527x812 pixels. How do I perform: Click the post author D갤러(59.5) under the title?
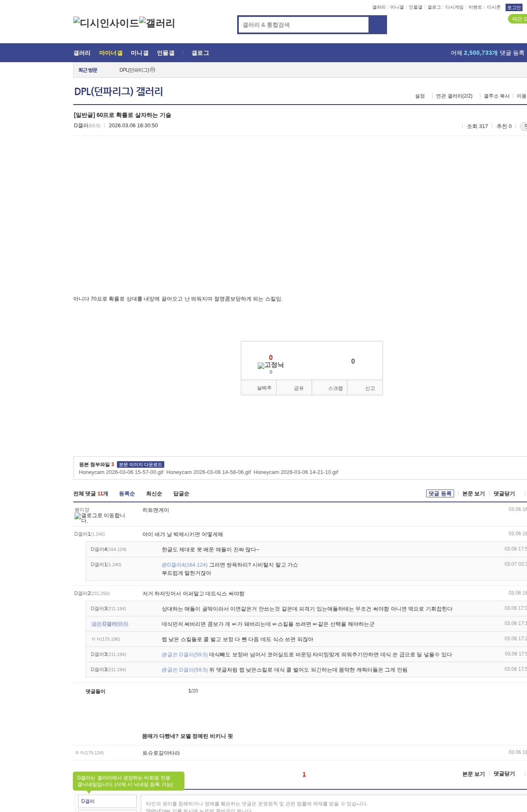coord(87,126)
